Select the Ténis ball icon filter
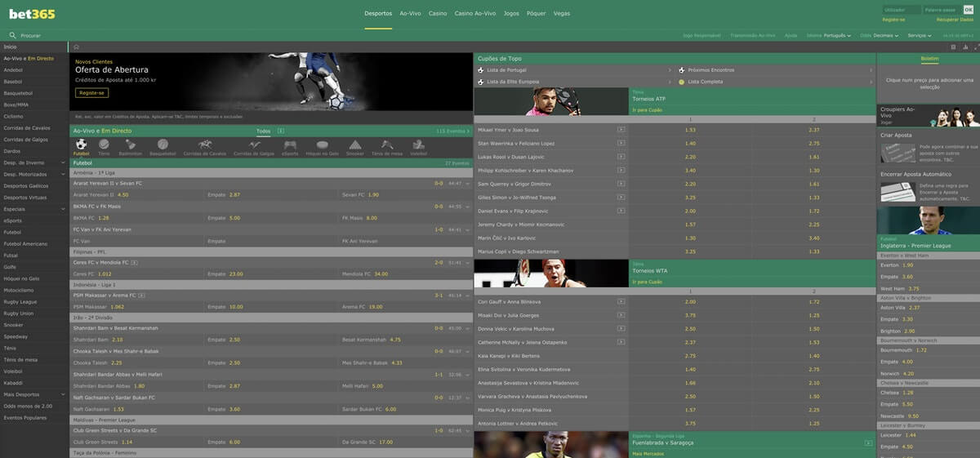Image resolution: width=980 pixels, height=458 pixels. [x=104, y=145]
